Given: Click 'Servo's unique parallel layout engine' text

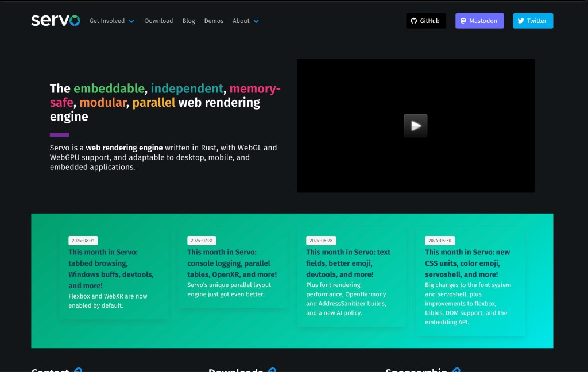Looking at the screenshot, I should tap(229, 289).
